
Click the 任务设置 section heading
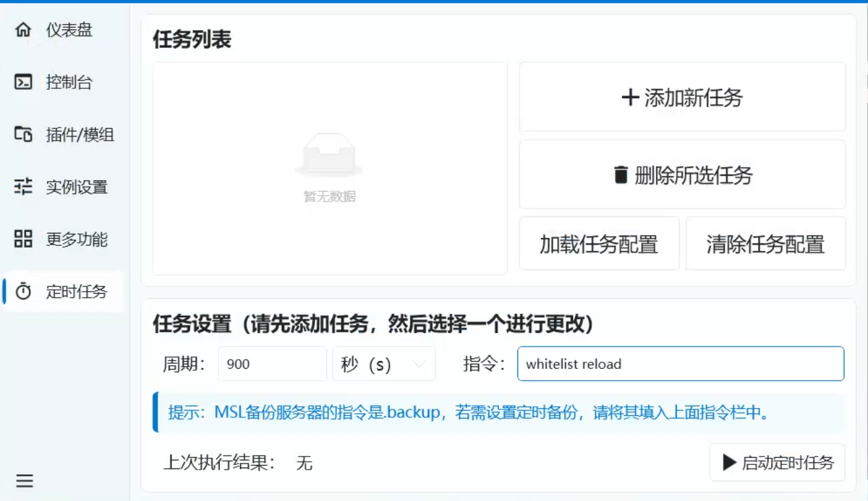pos(373,324)
